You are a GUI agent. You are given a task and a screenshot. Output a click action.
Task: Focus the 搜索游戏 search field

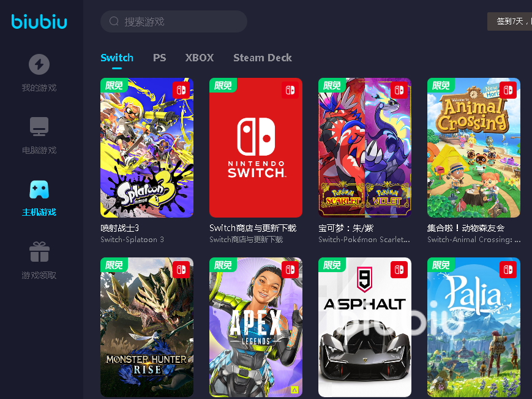point(174,21)
